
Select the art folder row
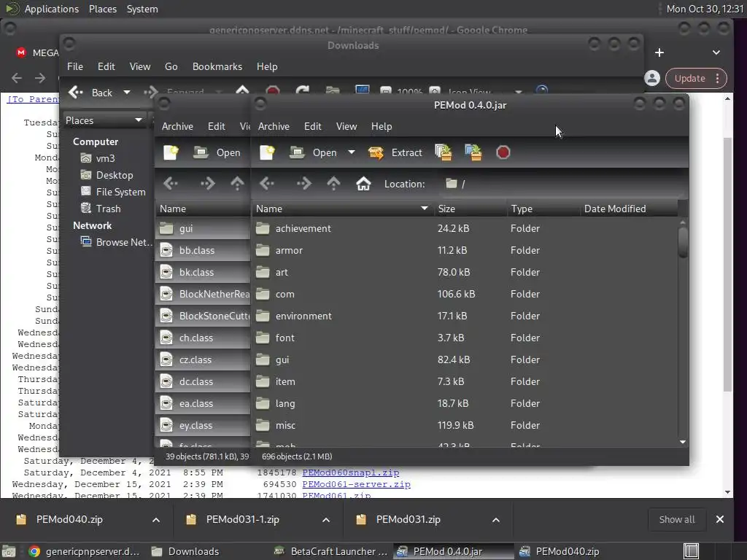(465, 273)
